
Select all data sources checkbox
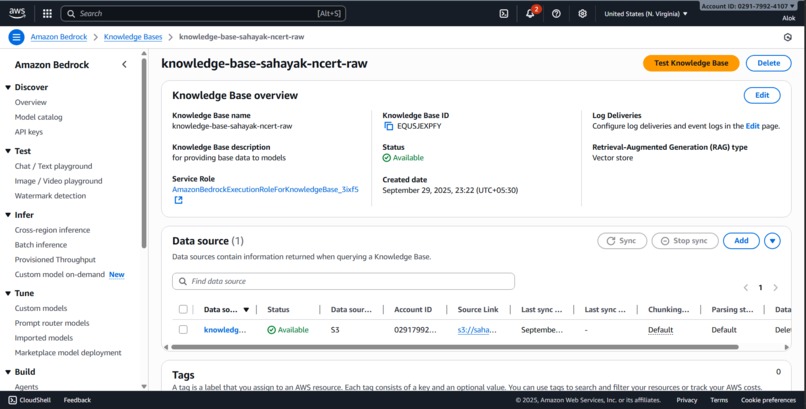[183, 309]
